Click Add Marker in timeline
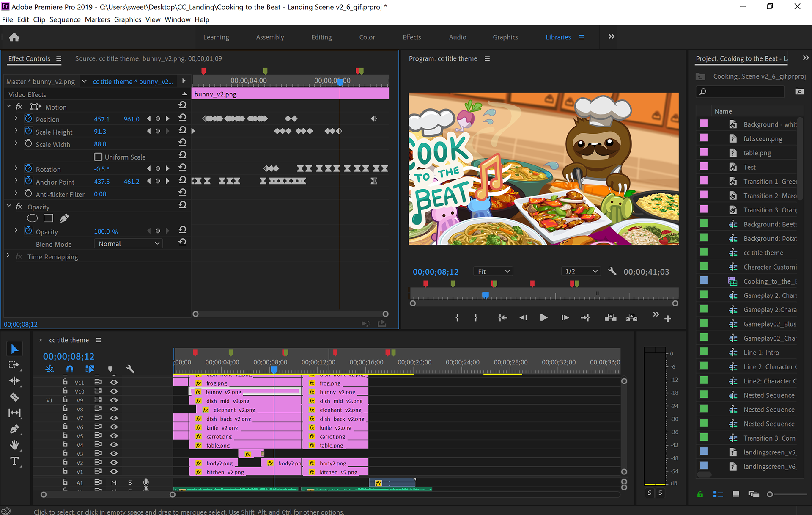Image resolution: width=812 pixels, height=515 pixels. point(110,369)
